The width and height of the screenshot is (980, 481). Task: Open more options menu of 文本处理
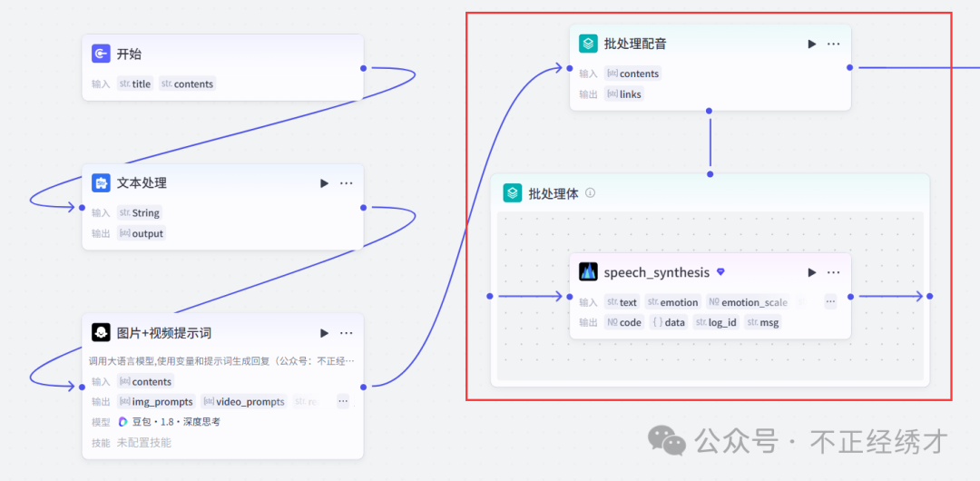[347, 183]
